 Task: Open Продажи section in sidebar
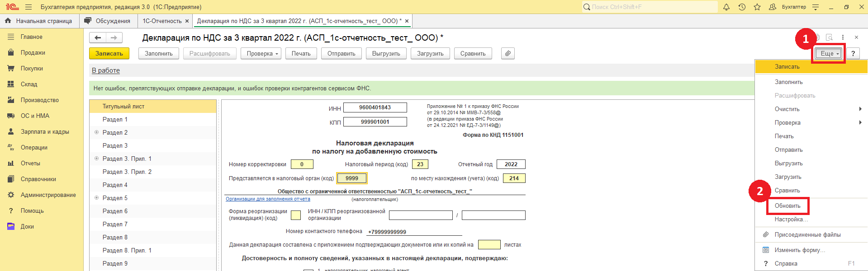tap(42, 52)
